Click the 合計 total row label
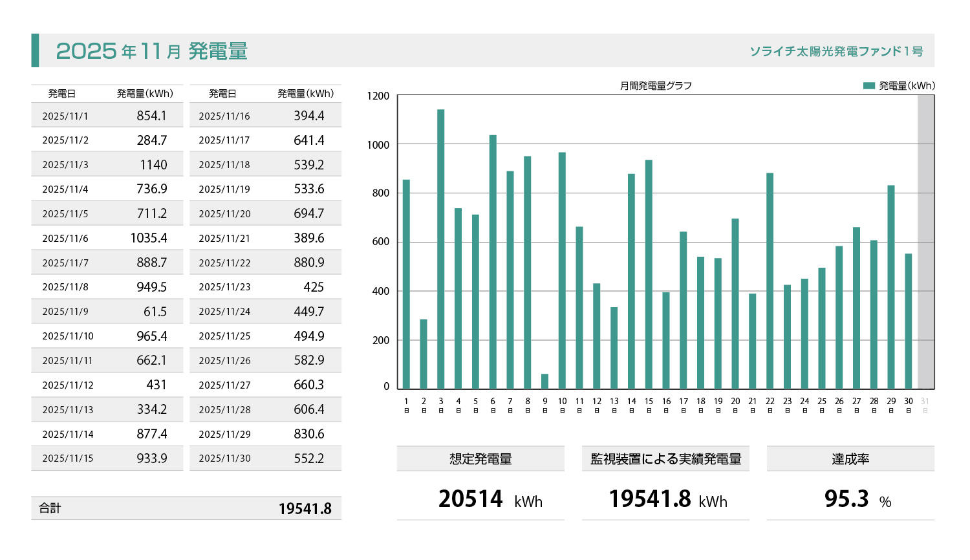The width and height of the screenshot is (970, 560). tap(50, 508)
